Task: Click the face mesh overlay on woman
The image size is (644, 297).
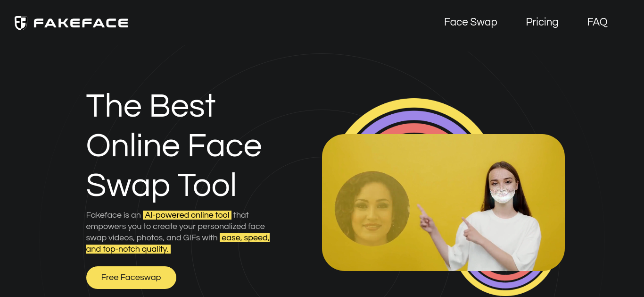Action: [501, 195]
